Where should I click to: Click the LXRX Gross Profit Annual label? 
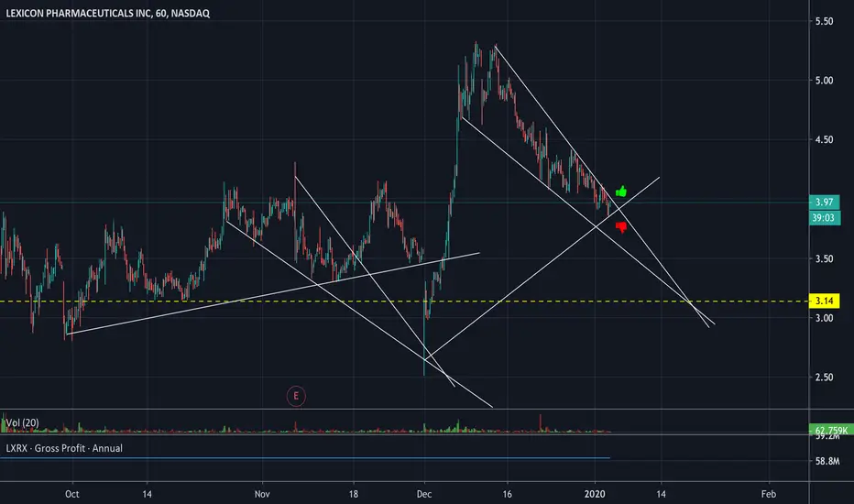click(x=64, y=448)
